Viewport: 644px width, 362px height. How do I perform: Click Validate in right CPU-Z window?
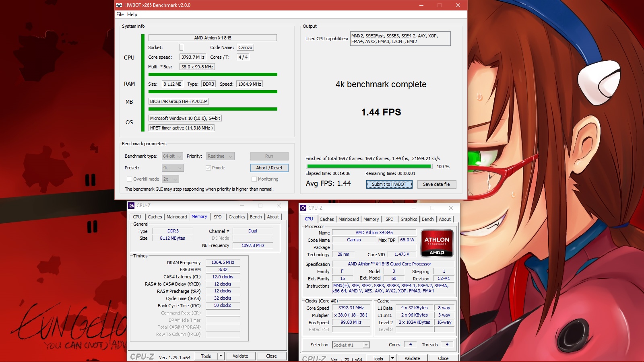(412, 358)
